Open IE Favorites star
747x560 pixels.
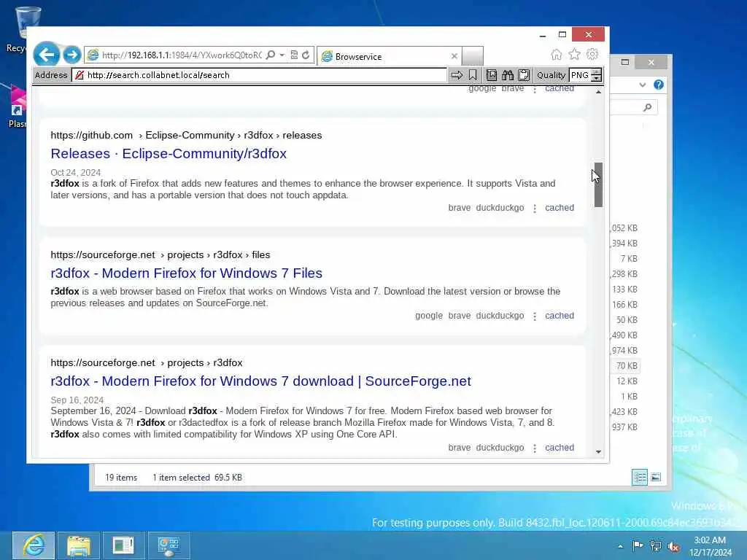point(575,55)
